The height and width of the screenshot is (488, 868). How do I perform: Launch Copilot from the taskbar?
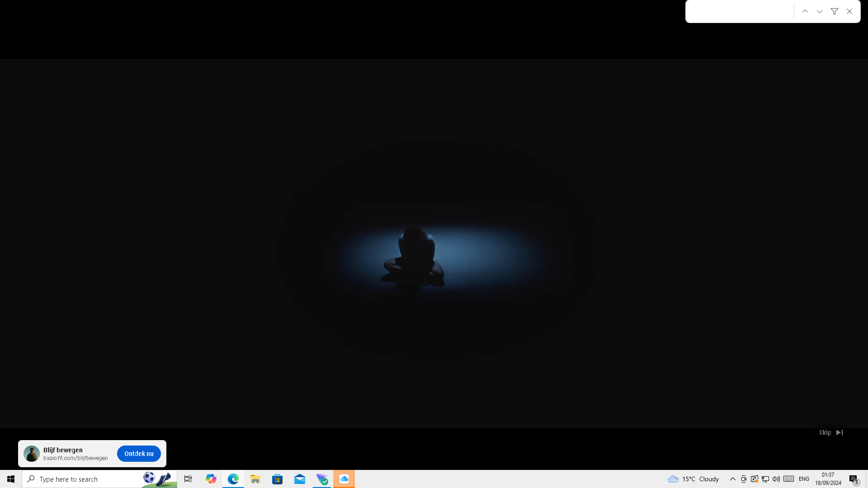pyautogui.click(x=211, y=479)
